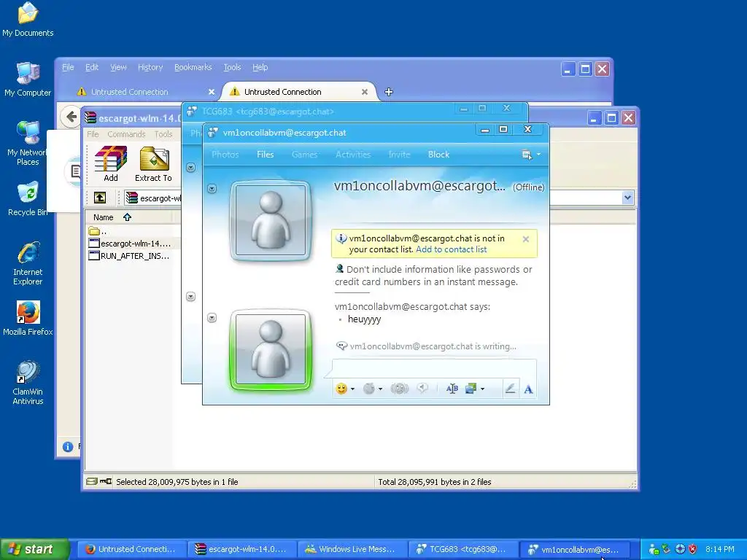Image resolution: width=747 pixels, height=560 pixels.
Task: Click the taskbar clock showing 8:14 PM
Action: pos(719,549)
